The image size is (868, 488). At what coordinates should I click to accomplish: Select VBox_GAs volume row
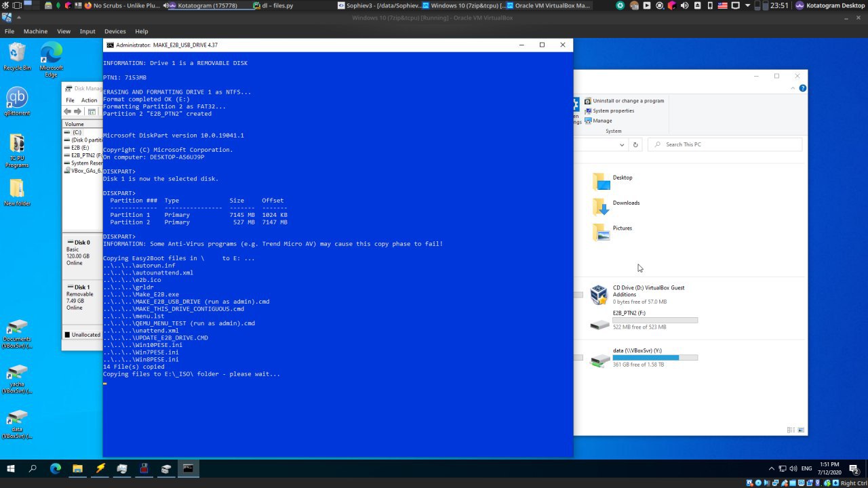[x=83, y=171]
